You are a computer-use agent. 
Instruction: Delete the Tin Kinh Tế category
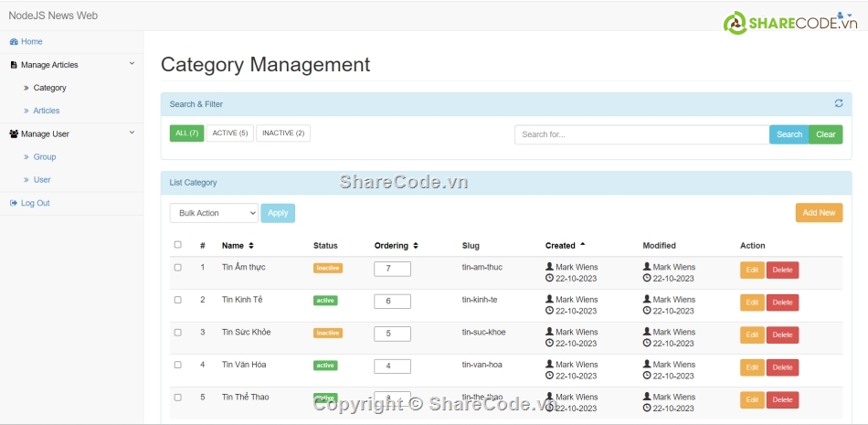point(782,303)
